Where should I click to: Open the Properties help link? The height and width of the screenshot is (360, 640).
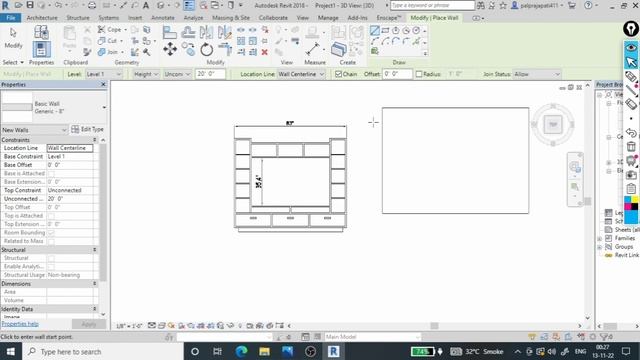(20, 324)
